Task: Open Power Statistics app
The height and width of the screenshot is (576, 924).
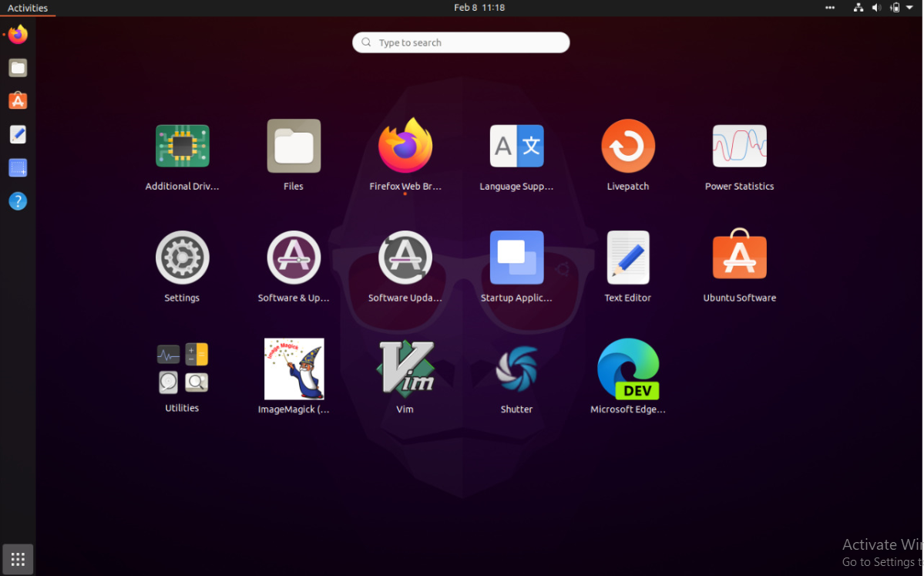Action: click(x=739, y=147)
